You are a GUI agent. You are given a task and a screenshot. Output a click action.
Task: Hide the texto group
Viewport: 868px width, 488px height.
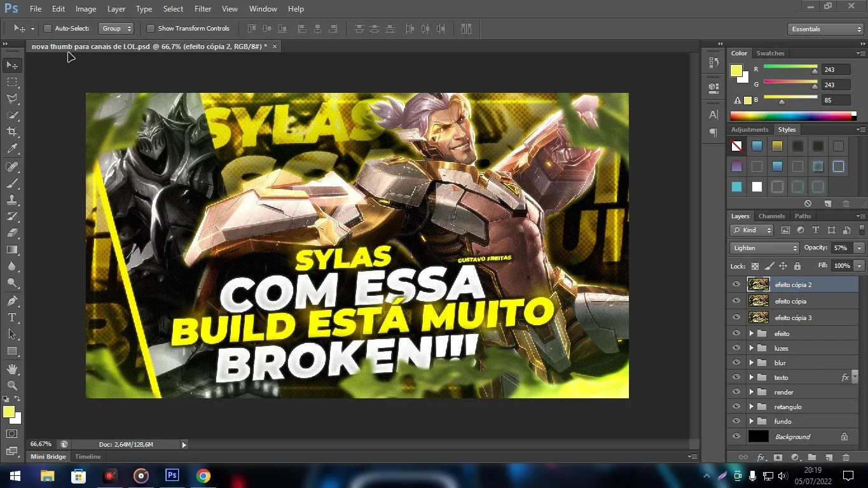736,377
